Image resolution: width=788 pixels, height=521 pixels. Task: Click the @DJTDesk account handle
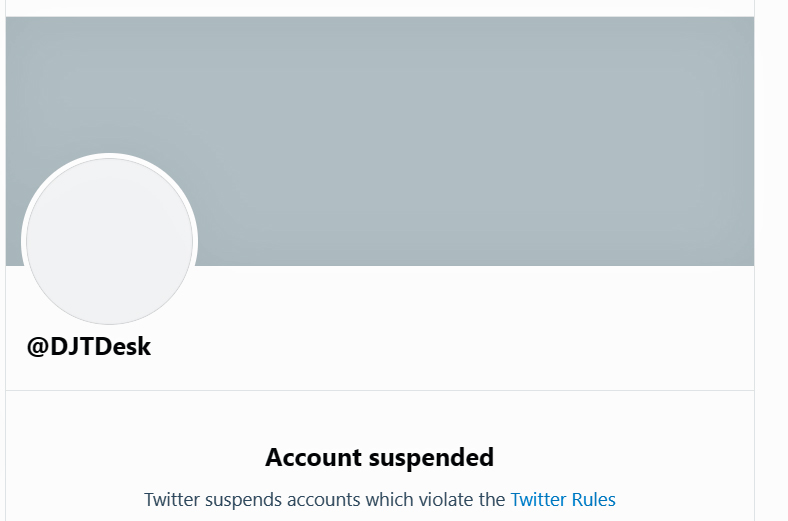tap(89, 347)
